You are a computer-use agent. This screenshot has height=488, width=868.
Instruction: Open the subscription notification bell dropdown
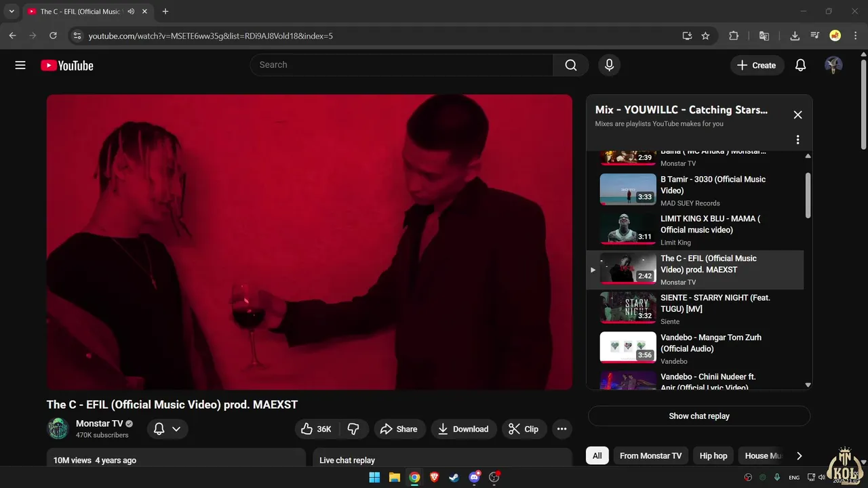[167, 429]
